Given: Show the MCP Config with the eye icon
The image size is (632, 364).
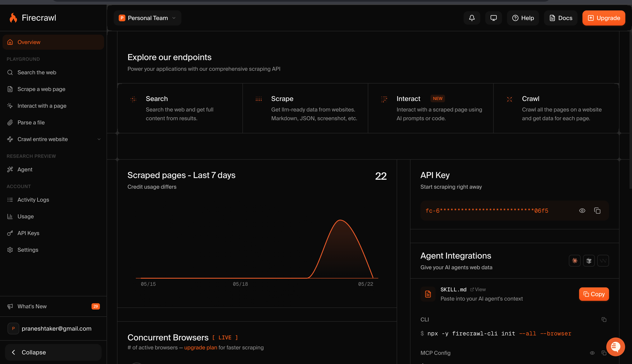Looking at the screenshot, I should tap(592, 353).
